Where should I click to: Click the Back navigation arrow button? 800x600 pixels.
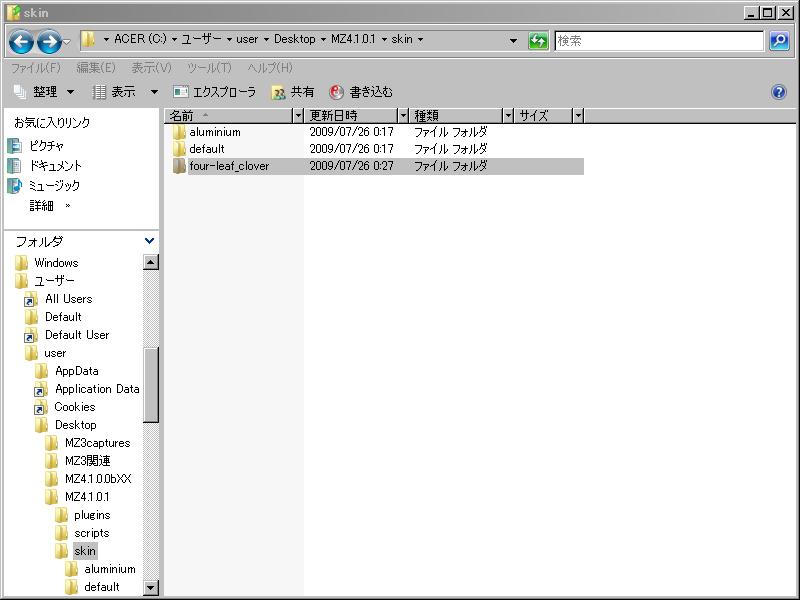pos(21,41)
